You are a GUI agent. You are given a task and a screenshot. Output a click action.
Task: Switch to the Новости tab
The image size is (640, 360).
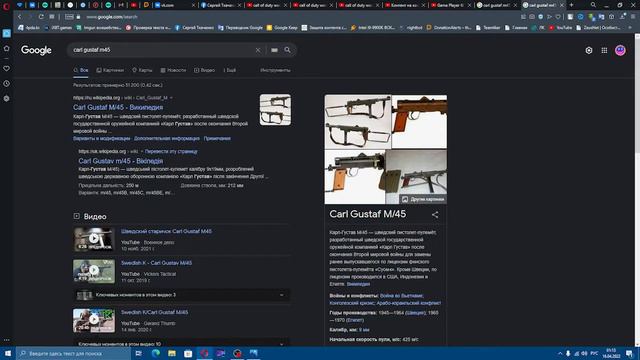point(173,70)
